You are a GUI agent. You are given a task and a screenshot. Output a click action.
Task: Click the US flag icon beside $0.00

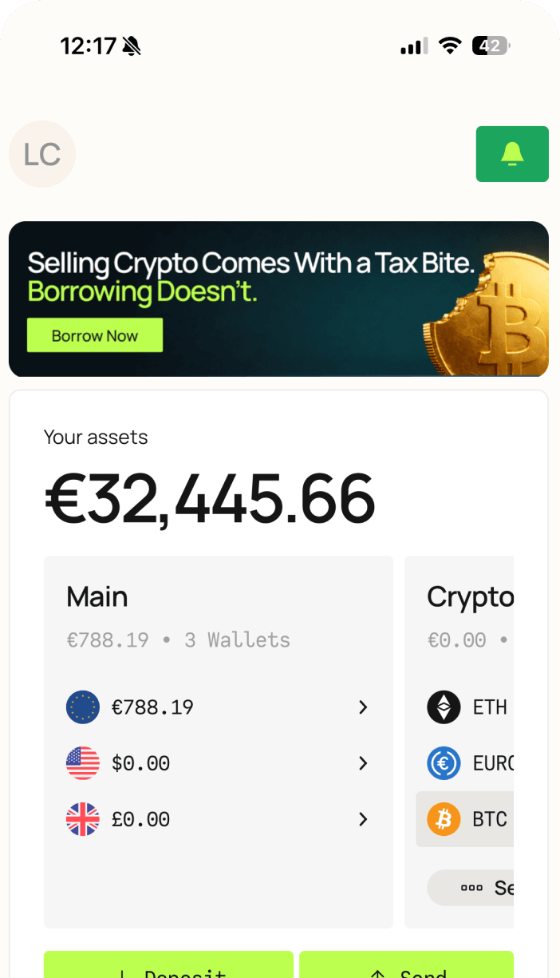pos(81,762)
